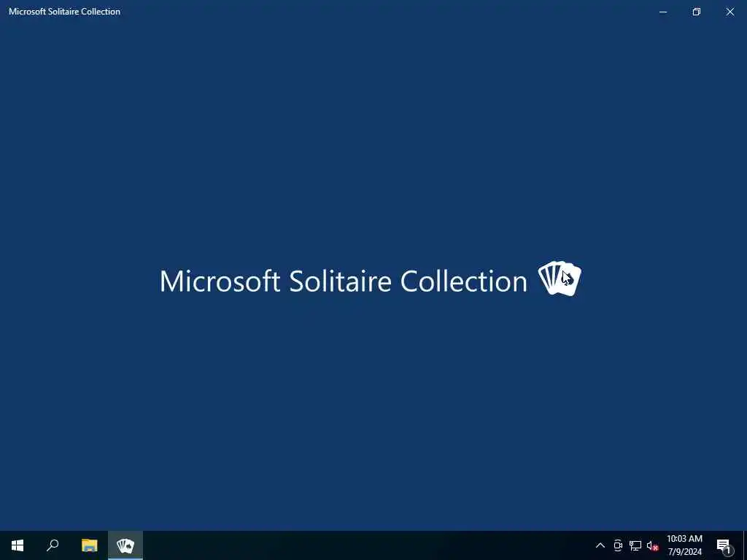Viewport: 747px width, 560px height.
Task: Click the Show desktop sliver
Action: pos(745,545)
